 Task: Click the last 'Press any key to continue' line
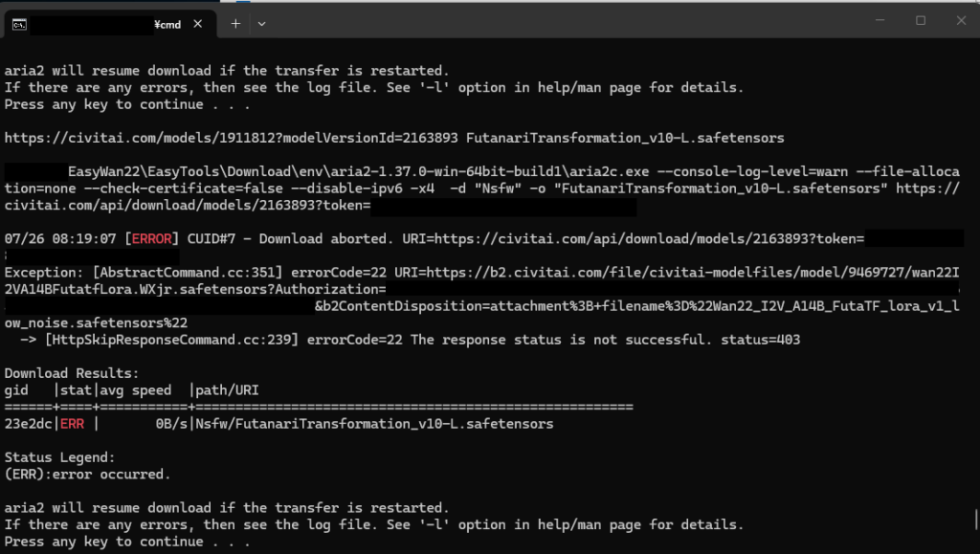(x=127, y=542)
